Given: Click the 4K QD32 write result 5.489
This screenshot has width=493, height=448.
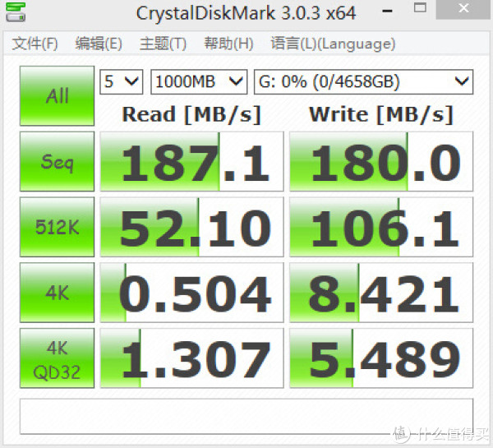Looking at the screenshot, I should click(381, 358).
